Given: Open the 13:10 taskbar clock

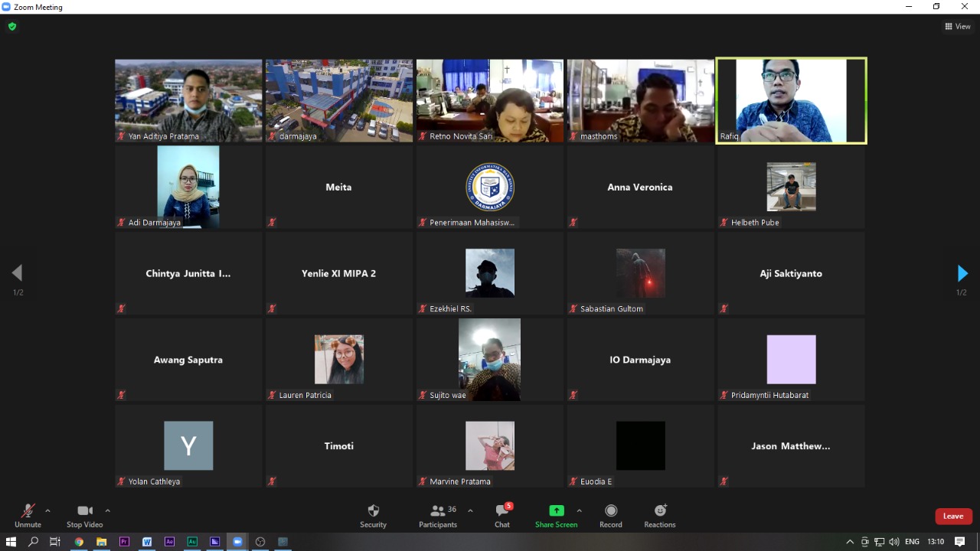Looking at the screenshot, I should [x=936, y=542].
